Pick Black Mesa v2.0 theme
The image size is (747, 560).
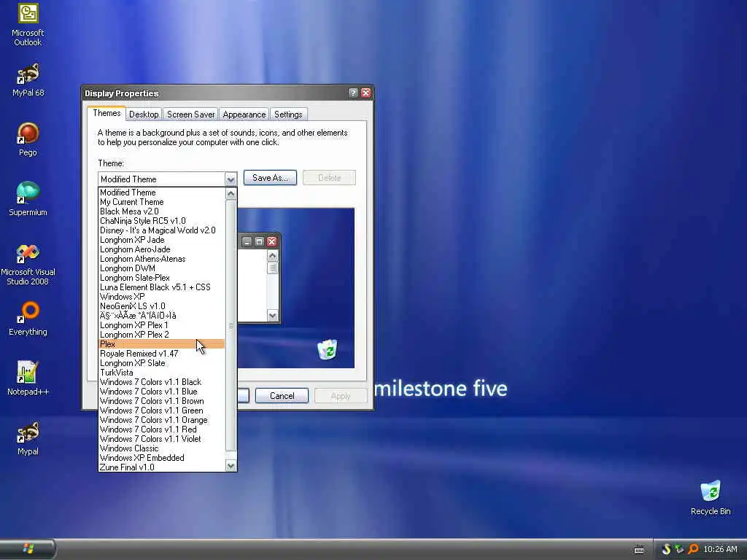161,211
